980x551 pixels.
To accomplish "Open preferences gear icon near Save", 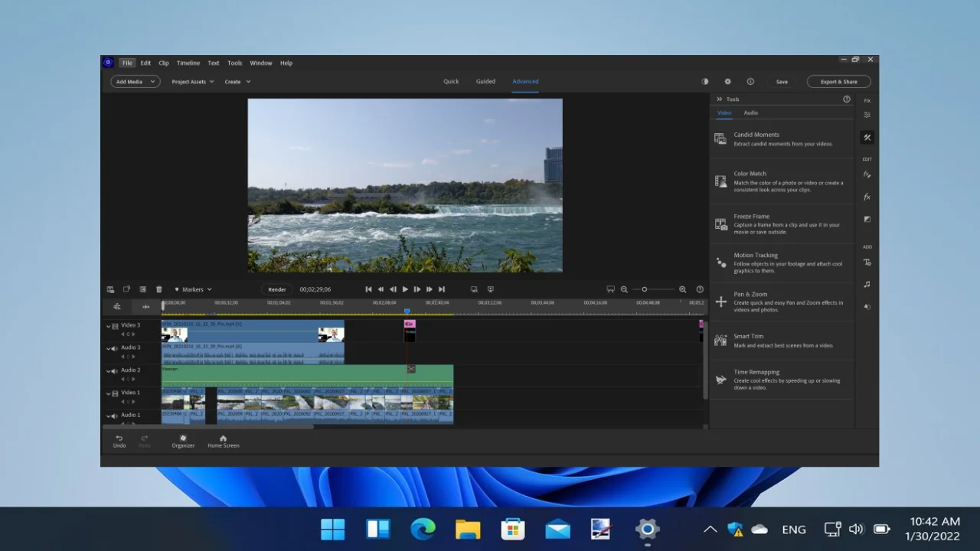I will tap(727, 81).
